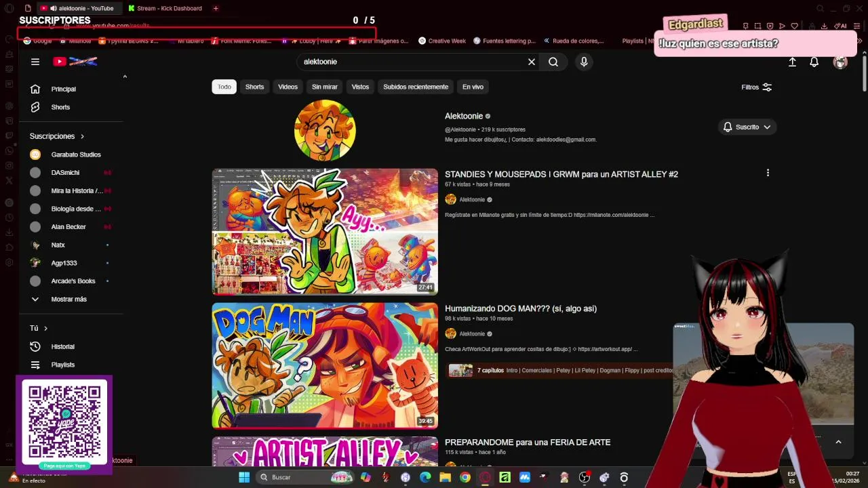Open Alektoonie channel avatar
The image size is (868, 488).
click(325, 130)
